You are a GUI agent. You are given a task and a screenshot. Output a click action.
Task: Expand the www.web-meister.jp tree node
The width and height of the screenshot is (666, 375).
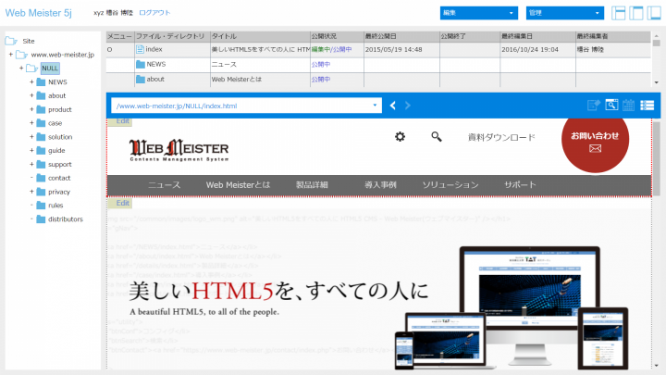click(11, 54)
